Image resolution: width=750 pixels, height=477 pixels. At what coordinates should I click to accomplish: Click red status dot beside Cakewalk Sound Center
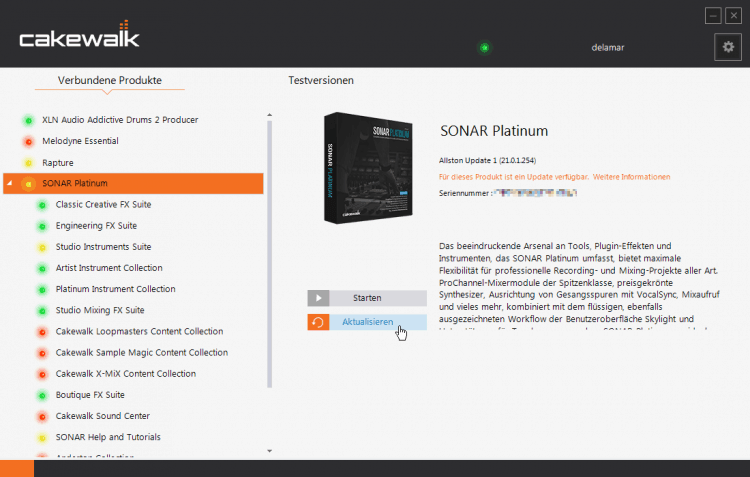(x=42, y=416)
